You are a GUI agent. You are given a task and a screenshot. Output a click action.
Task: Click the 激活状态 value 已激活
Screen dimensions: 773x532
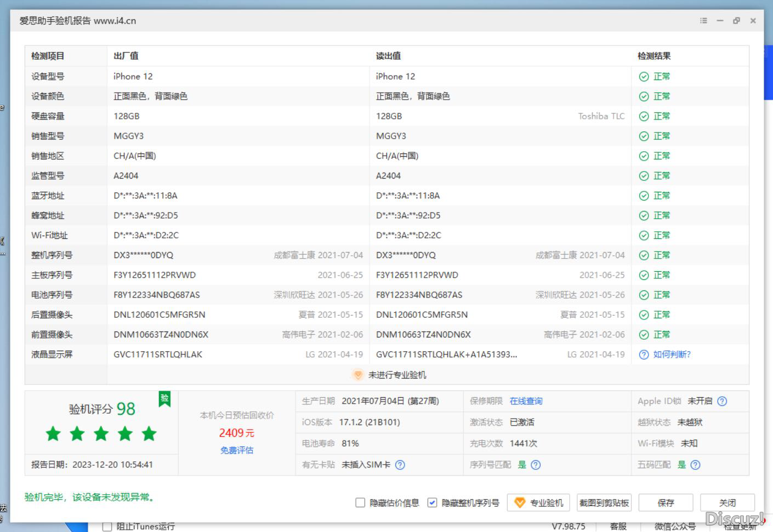click(x=522, y=422)
